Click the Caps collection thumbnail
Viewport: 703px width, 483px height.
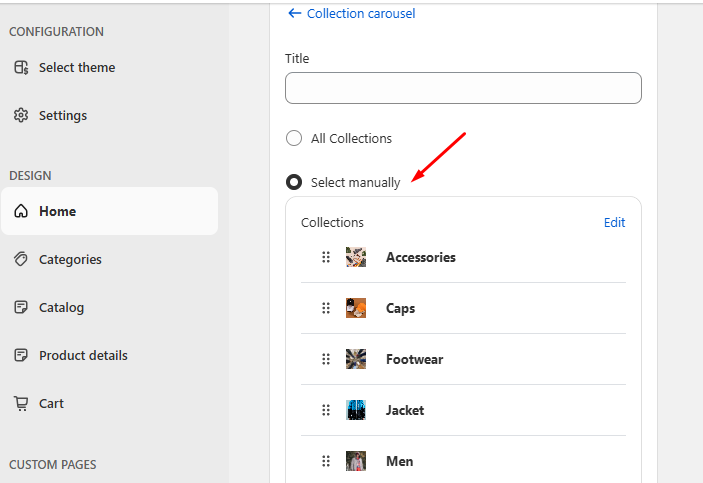[x=356, y=308]
